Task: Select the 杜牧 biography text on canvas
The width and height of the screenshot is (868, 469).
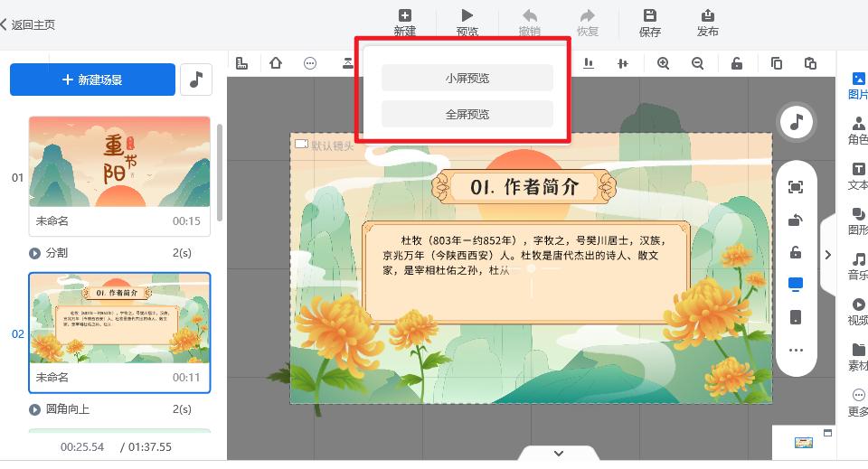Action: [525, 256]
